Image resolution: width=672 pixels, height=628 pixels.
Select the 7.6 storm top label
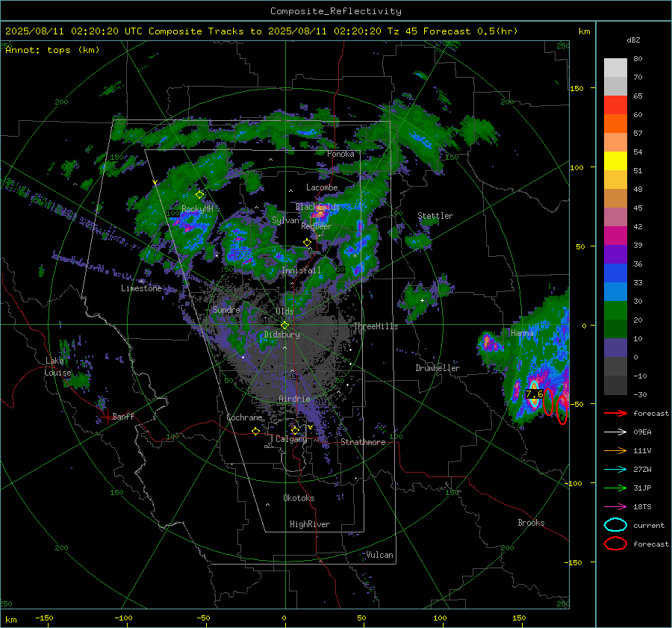pos(535,394)
